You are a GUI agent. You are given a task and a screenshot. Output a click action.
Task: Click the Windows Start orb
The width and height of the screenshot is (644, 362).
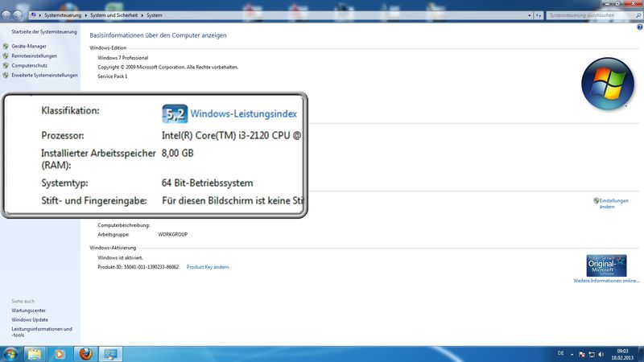click(x=10, y=354)
